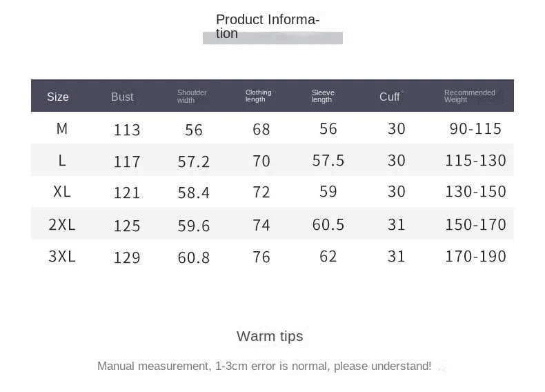Image resolution: width=545 pixels, height=392 pixels.
Task: Click the Shoulder width header
Action: coord(192,97)
